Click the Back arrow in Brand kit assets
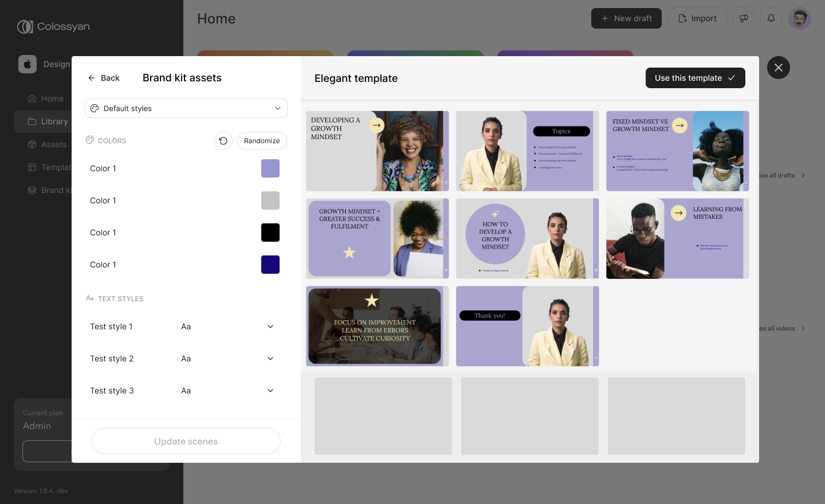Screen dimensions: 825x504 click(92, 78)
